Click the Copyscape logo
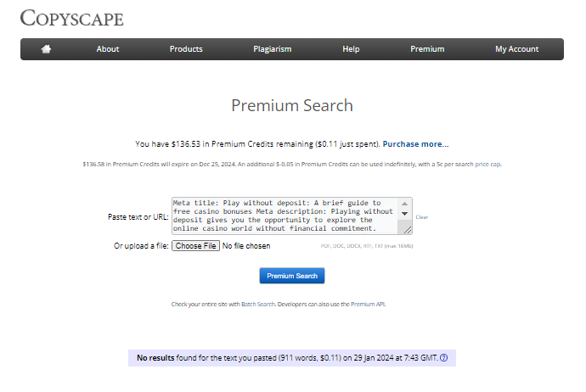The image size is (586, 392). [x=71, y=18]
